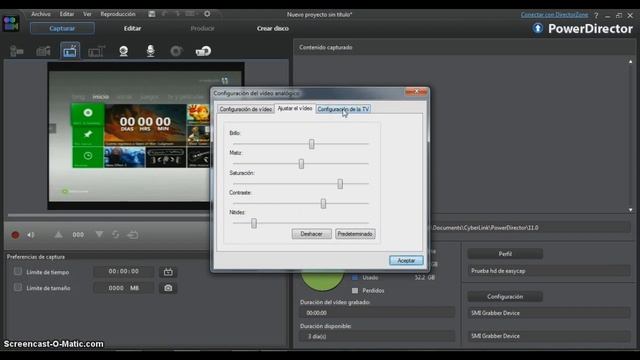Click scroll down arrow in captured content
The image size is (640, 360).
pyautogui.click(x=631, y=210)
